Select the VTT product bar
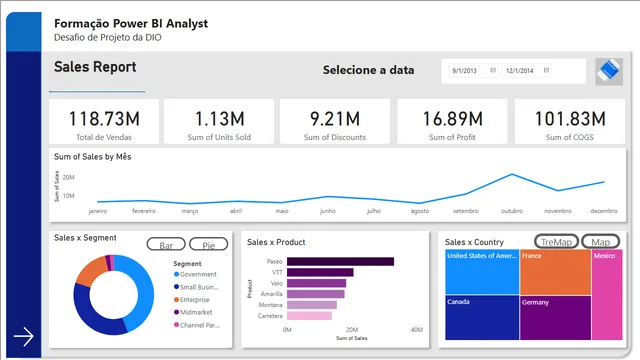This screenshot has height=360, width=640. pos(320,272)
